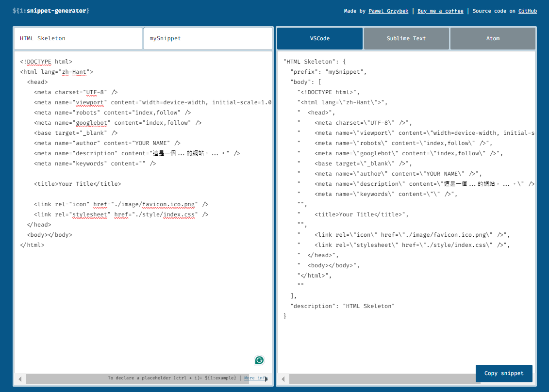This screenshot has width=549, height=392.
Task: Open the More info link
Action: [256, 378]
